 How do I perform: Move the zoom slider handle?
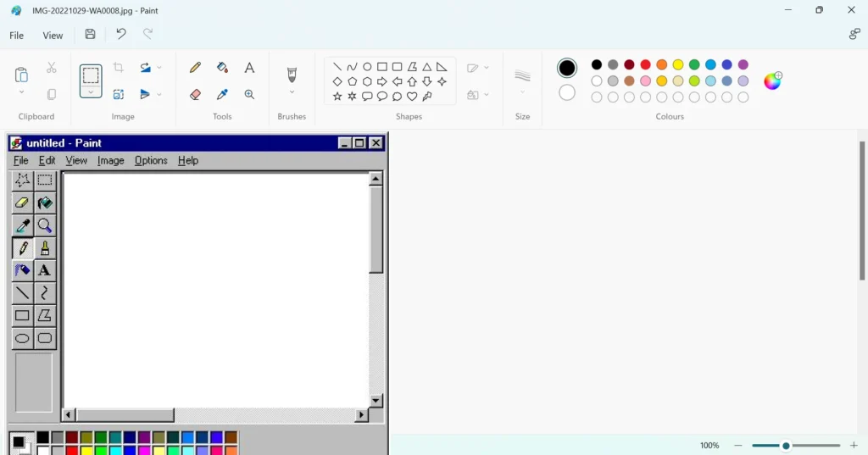[786, 446]
